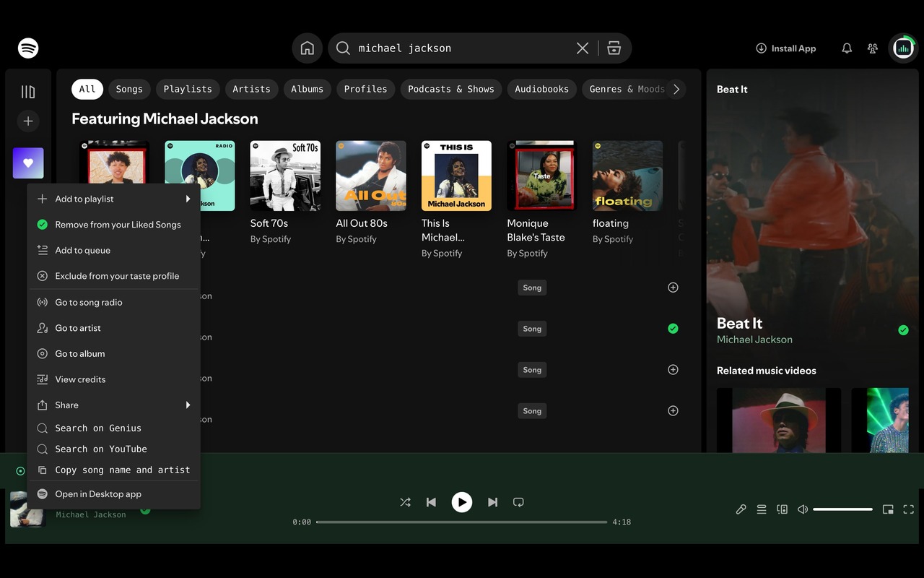
Task: Open This Is Michael Jackson cover
Action: [x=456, y=176]
